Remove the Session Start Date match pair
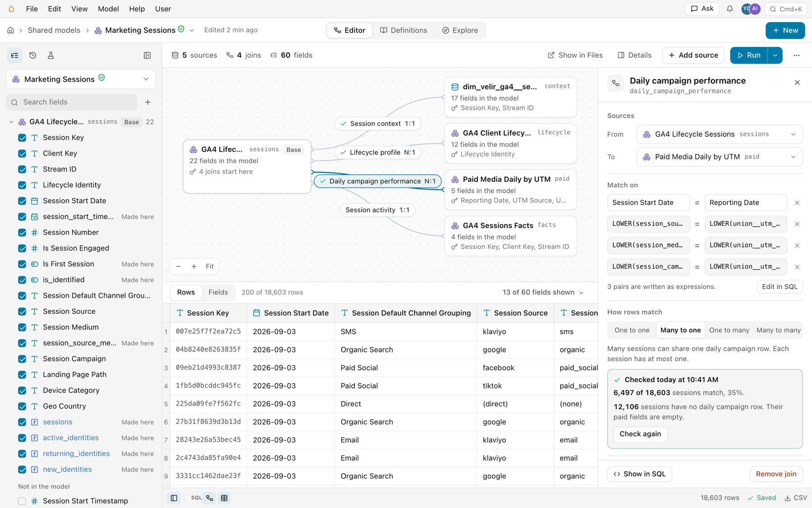The image size is (812, 508). [797, 203]
